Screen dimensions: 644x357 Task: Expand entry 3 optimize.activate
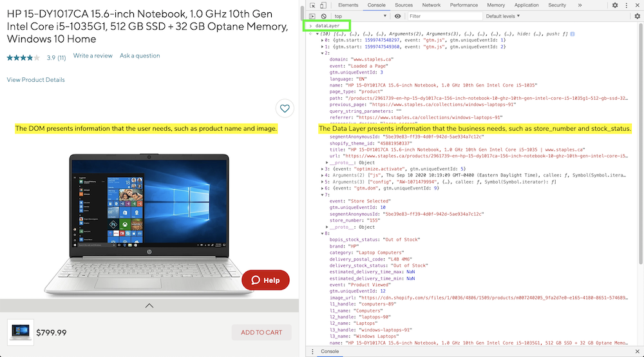click(323, 169)
